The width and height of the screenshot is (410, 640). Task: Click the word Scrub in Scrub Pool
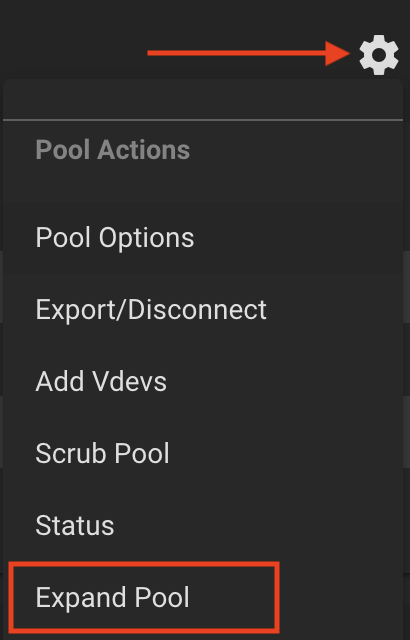71,453
